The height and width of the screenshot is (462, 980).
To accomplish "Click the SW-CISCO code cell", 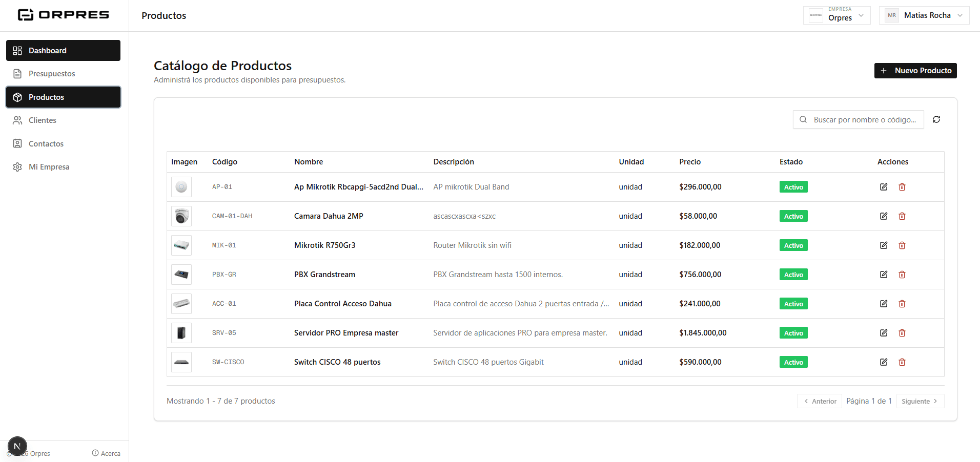I will [x=228, y=362].
